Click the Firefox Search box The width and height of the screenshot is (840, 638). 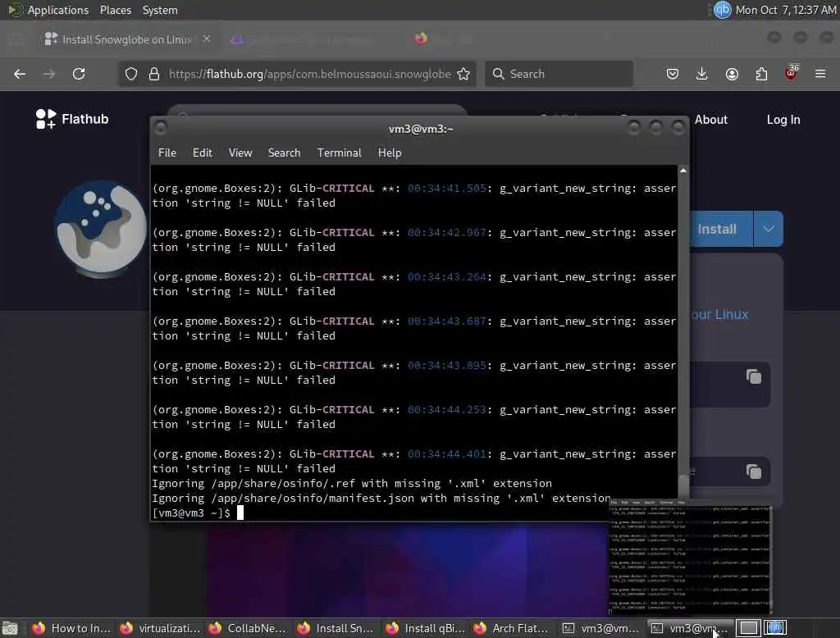[x=559, y=74]
